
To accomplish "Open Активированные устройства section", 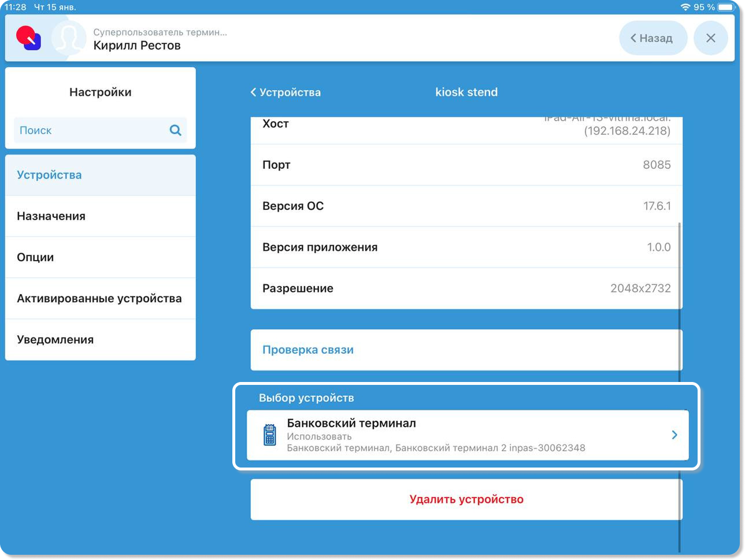I will (100, 299).
